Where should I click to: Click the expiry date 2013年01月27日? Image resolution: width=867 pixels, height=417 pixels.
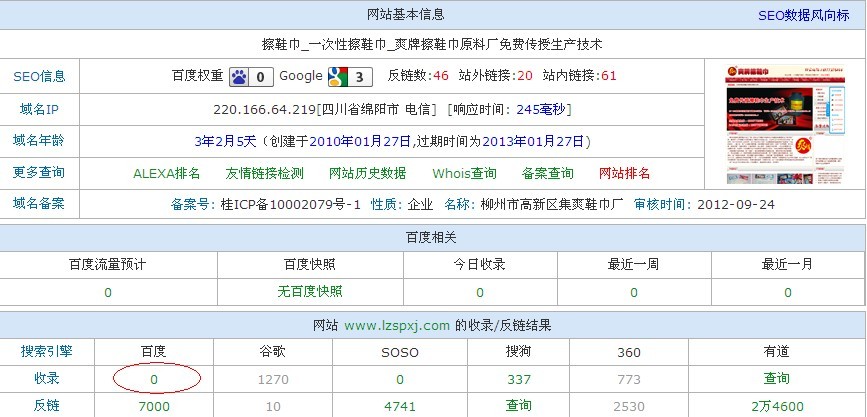[534, 142]
